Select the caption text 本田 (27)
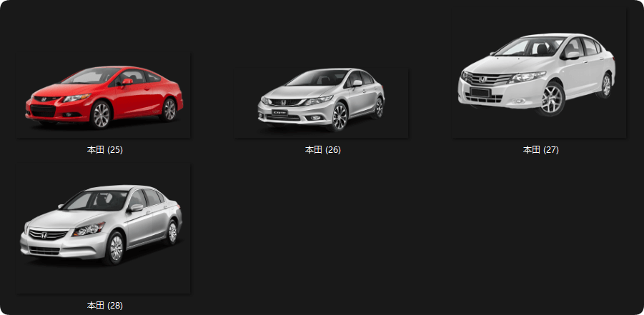This screenshot has height=315, width=644. tap(540, 150)
